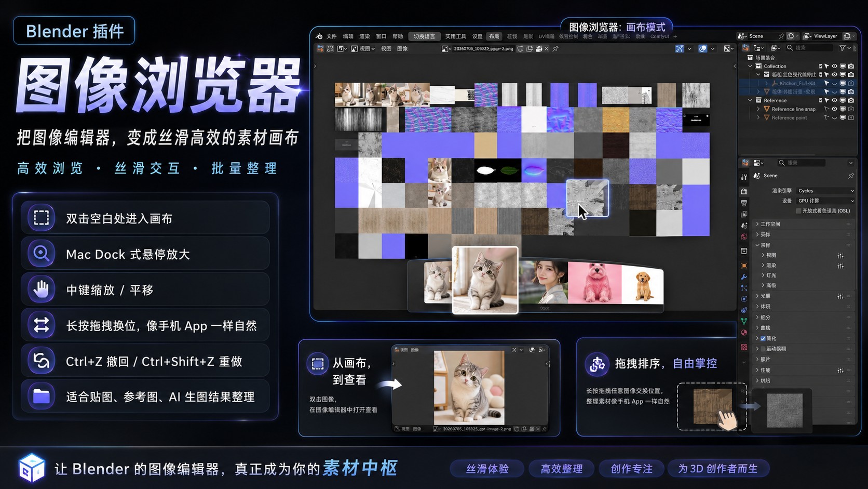Open the Scene properties tab
Viewport: 868px width, 489px height.
pos(744,226)
